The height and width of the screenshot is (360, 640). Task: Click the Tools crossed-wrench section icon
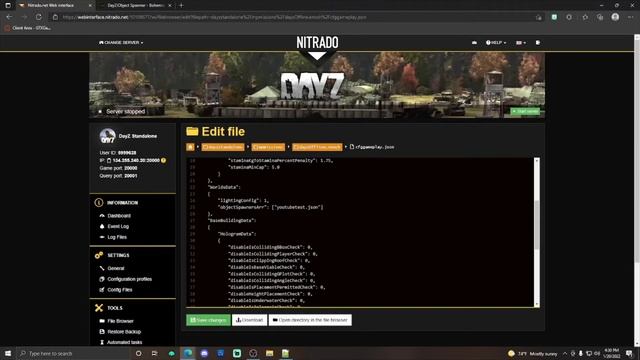click(98, 308)
